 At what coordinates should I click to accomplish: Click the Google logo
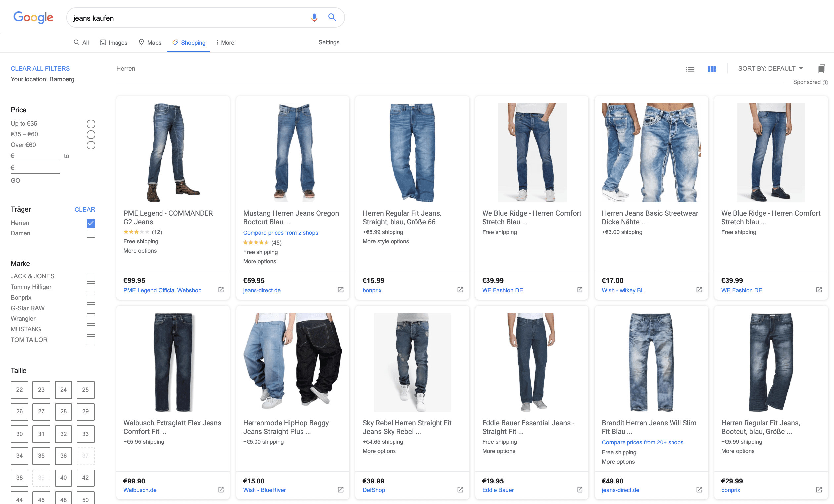(33, 18)
